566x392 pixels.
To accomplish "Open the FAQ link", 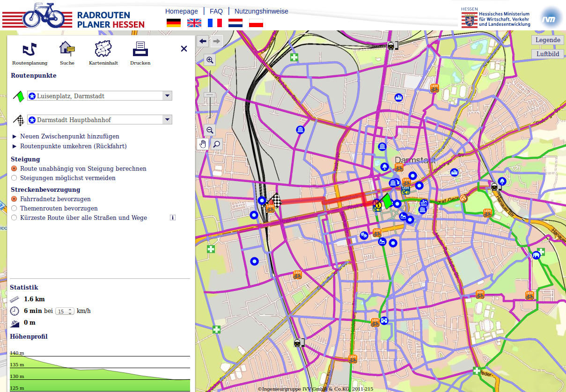I will click(x=216, y=11).
